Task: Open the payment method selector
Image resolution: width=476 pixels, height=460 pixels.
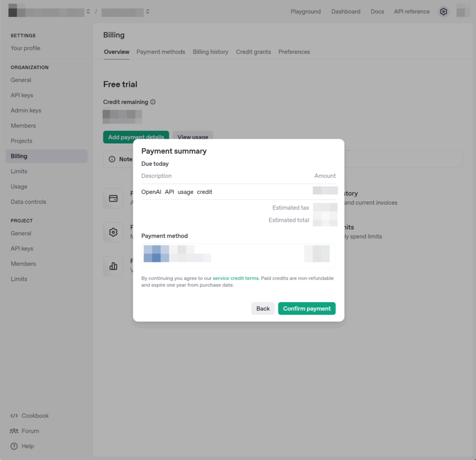Action: [x=238, y=255]
